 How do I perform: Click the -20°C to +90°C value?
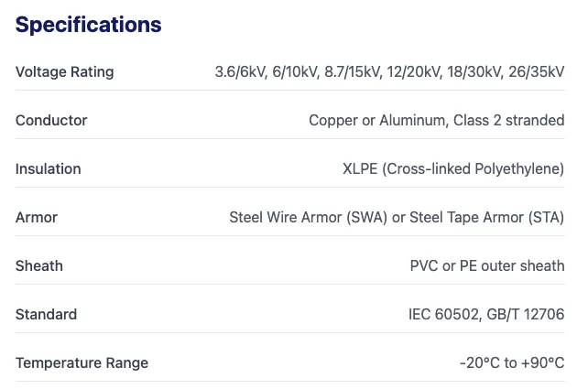(x=512, y=363)
